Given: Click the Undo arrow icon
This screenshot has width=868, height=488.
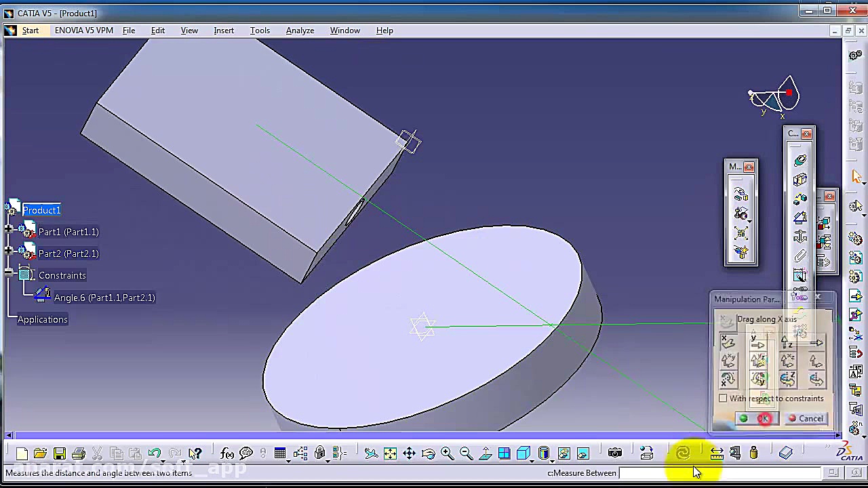Looking at the screenshot, I should [154, 453].
